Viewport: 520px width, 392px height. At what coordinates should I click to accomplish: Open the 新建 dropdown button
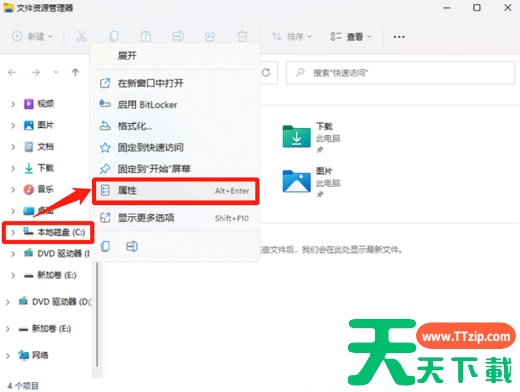point(32,36)
